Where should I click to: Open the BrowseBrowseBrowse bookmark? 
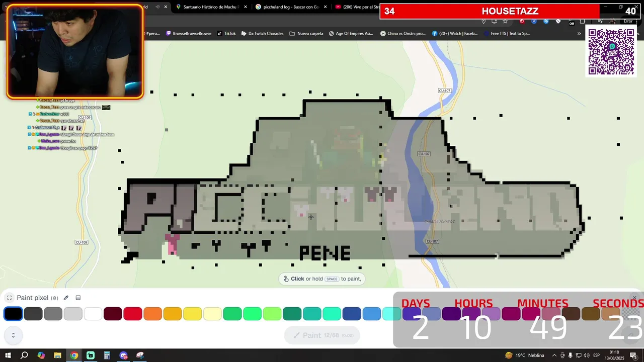[x=189, y=34]
